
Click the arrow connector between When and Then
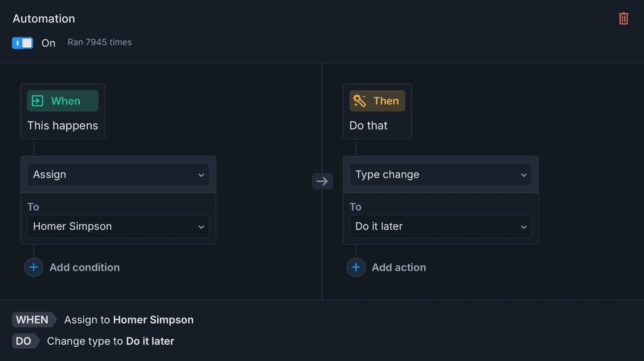pos(322,181)
